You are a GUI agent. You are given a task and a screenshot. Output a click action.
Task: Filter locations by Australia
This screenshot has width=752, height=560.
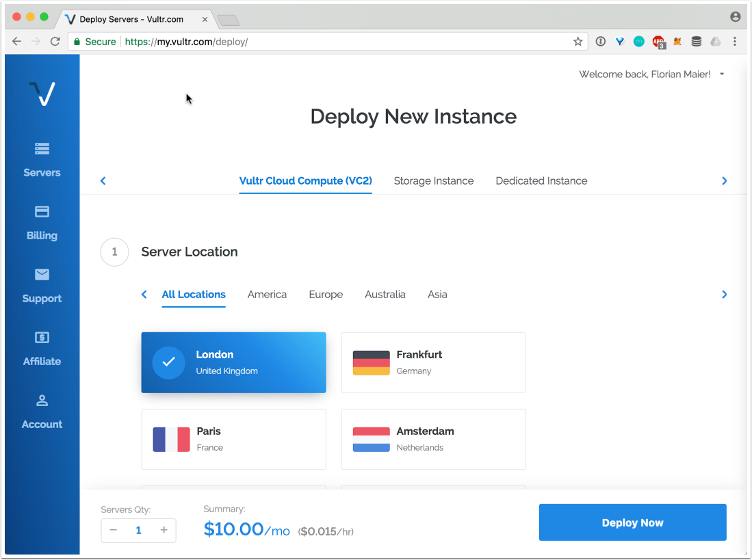pyautogui.click(x=385, y=295)
